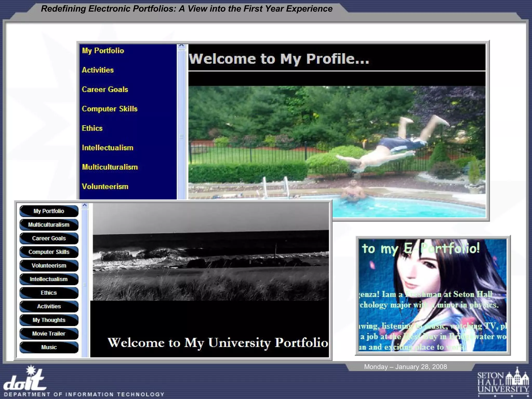532x399 pixels.
Task: Open the Movie Trailer button
Action: click(49, 334)
